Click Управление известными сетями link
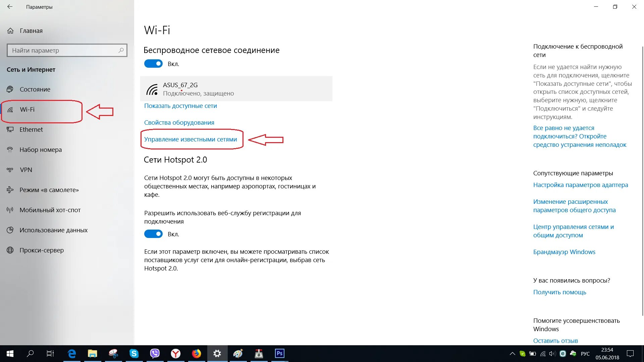 [191, 139]
